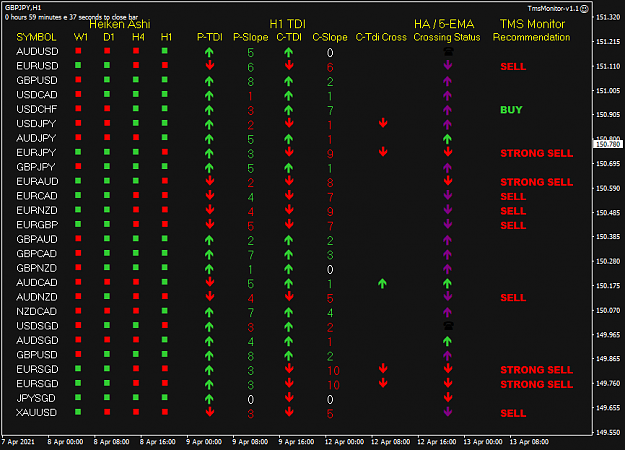Click the red D1 square for USDCHF
This screenshot has height=450, width=625.
107,108
